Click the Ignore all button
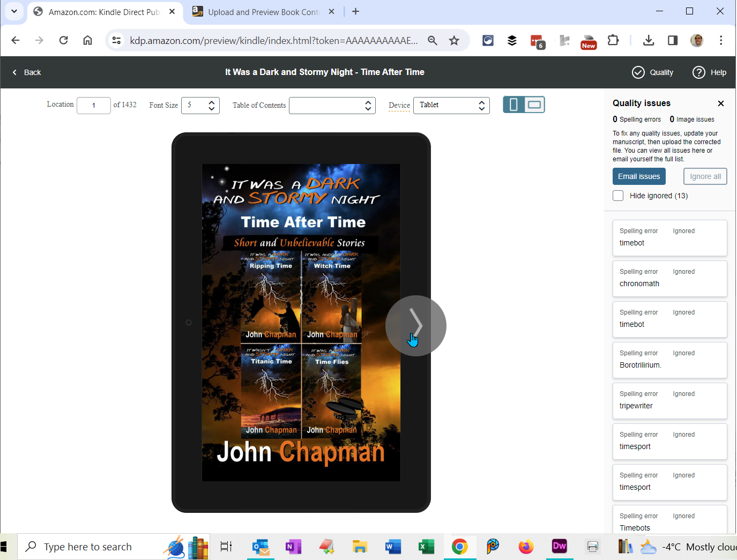The width and height of the screenshot is (737, 560). (705, 176)
